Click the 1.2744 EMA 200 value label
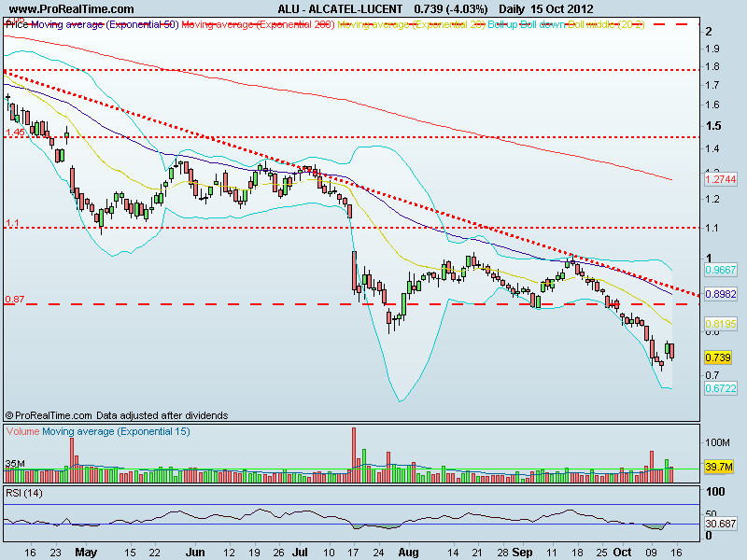 (x=721, y=179)
